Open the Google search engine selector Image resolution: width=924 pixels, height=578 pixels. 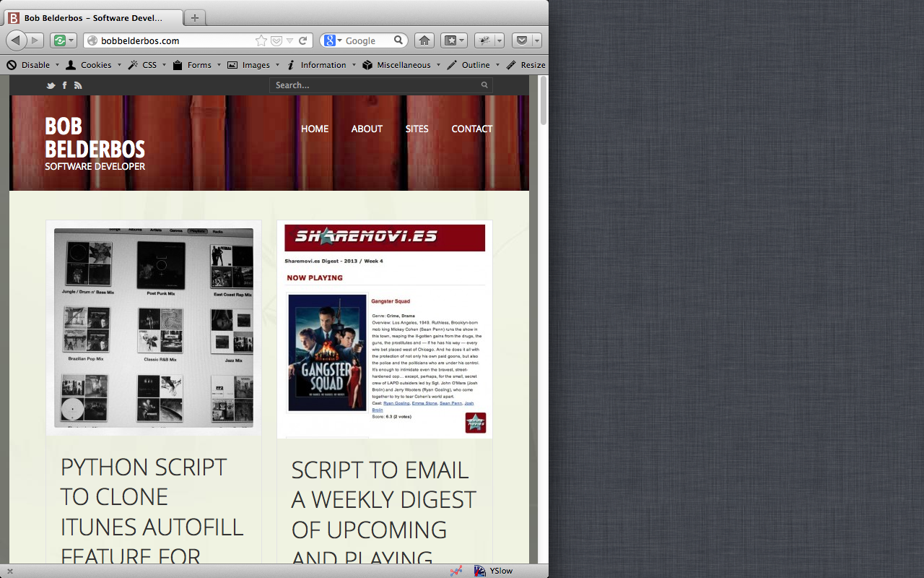pos(332,40)
